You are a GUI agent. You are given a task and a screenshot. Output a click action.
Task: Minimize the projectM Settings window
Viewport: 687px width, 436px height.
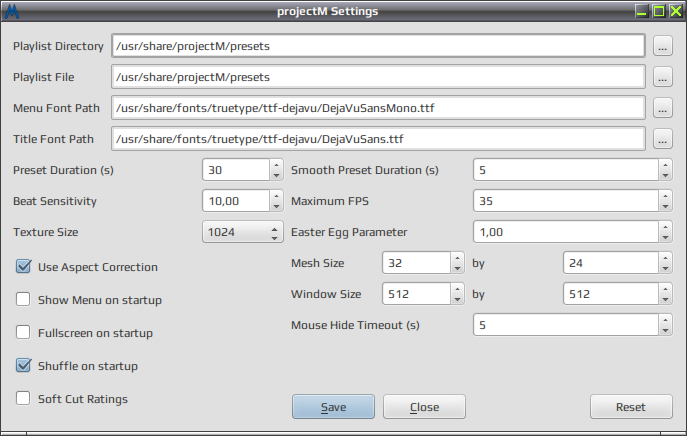pos(642,11)
